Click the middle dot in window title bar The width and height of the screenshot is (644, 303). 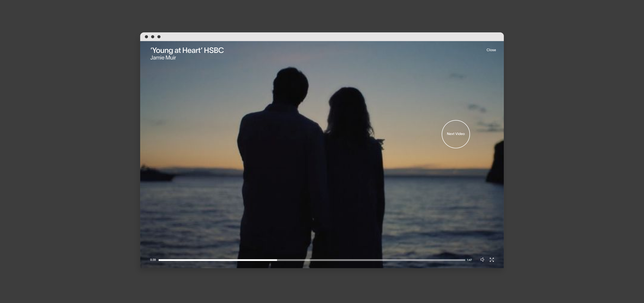(153, 37)
